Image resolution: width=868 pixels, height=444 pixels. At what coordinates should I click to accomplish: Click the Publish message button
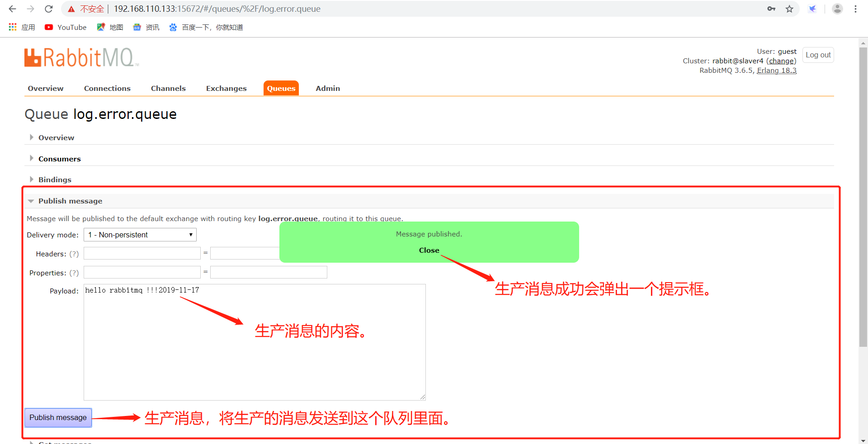(x=58, y=418)
